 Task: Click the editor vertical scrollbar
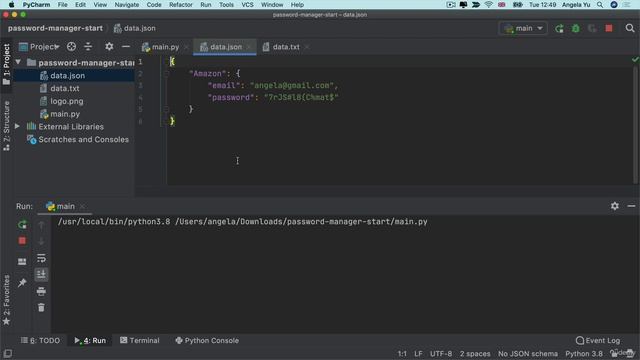(636, 124)
